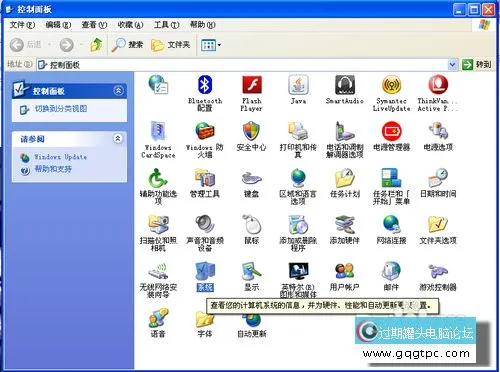Open Windows 防火墙 icon

point(205,132)
